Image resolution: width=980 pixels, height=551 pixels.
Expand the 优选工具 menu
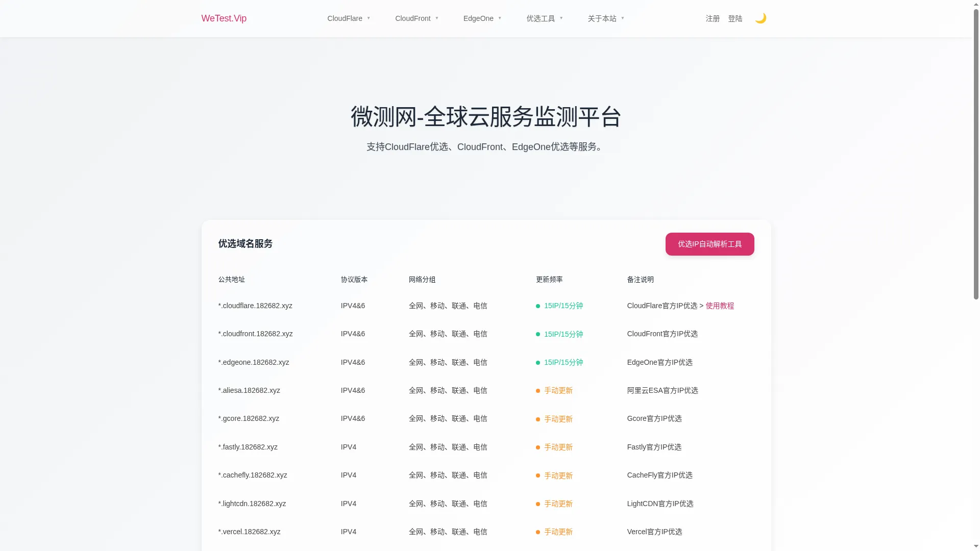(x=545, y=18)
